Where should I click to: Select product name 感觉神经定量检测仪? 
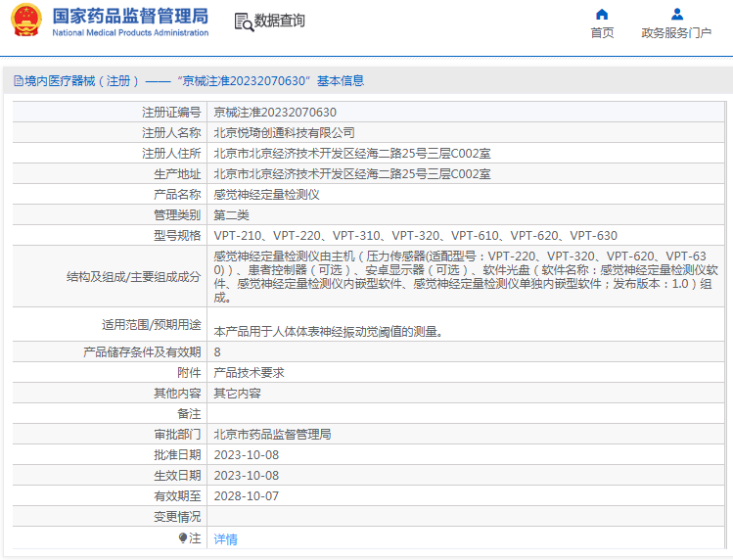[266, 195]
